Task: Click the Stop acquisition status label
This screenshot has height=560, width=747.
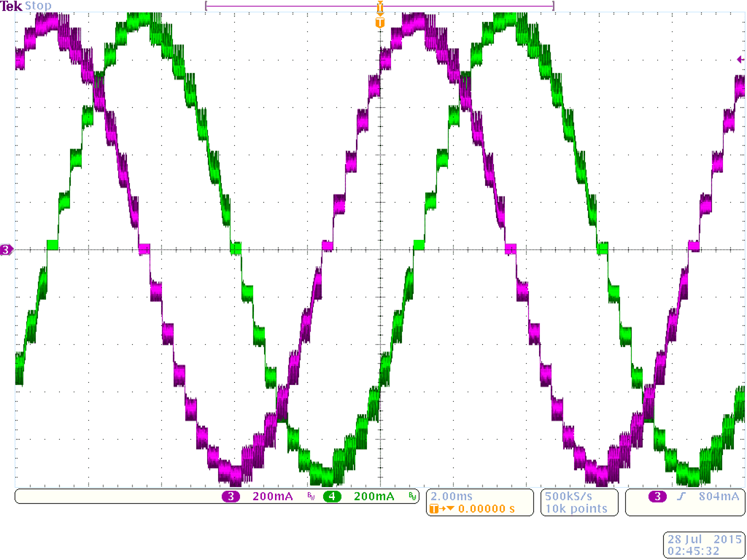Action: coord(38,6)
